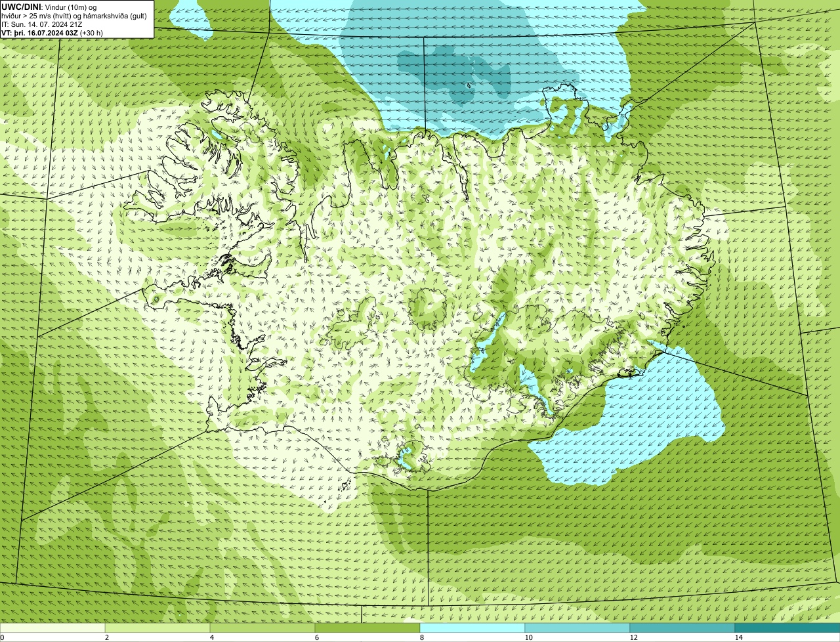Screen dimensions: 840x642
Task: Select the light cyan 8–10 m/s legend swatch
Action: pos(472,628)
